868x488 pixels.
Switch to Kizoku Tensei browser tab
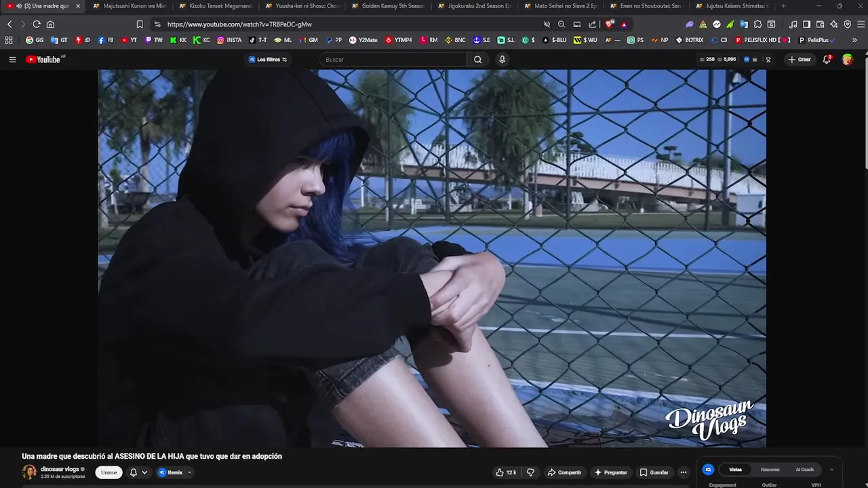click(x=216, y=6)
